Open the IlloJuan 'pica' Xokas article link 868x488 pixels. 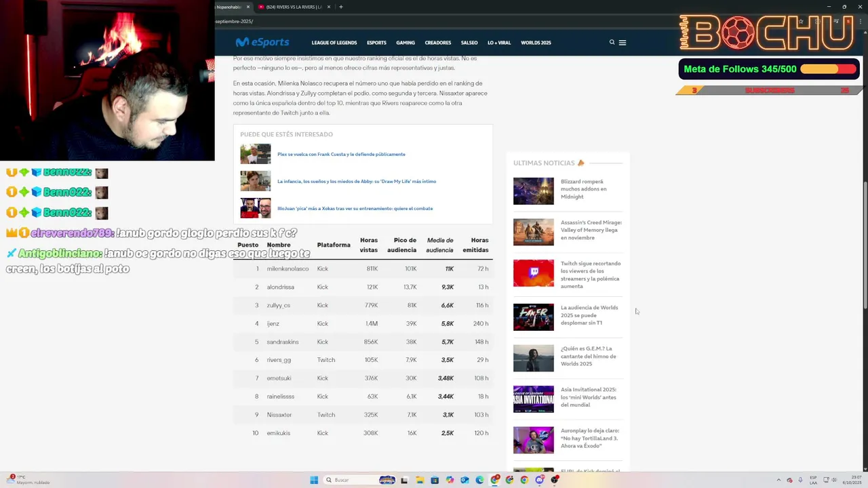[355, 208]
